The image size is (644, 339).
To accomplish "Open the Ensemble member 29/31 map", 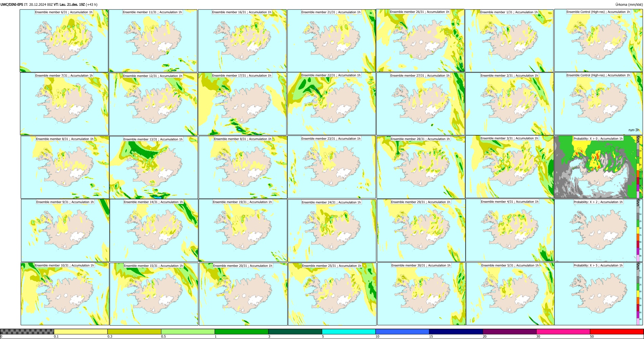I will [421, 231].
